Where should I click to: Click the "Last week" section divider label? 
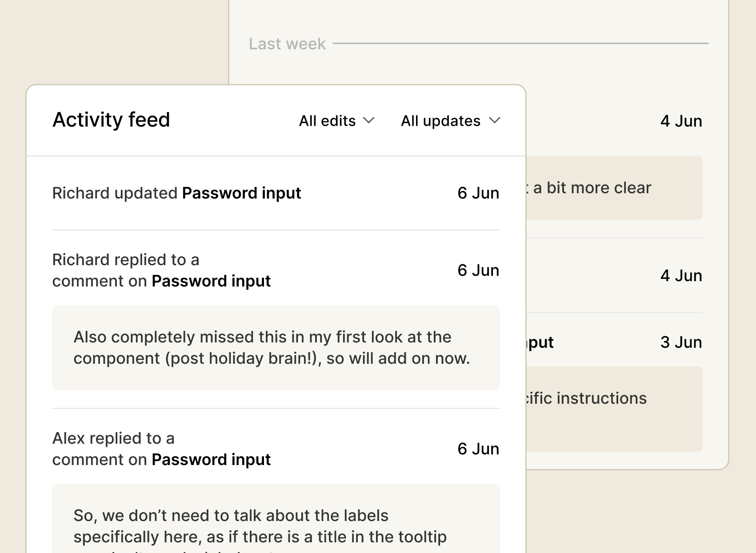point(287,44)
